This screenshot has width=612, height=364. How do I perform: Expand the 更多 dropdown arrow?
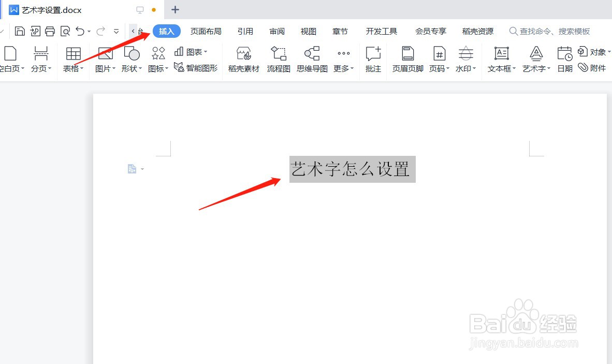352,69
